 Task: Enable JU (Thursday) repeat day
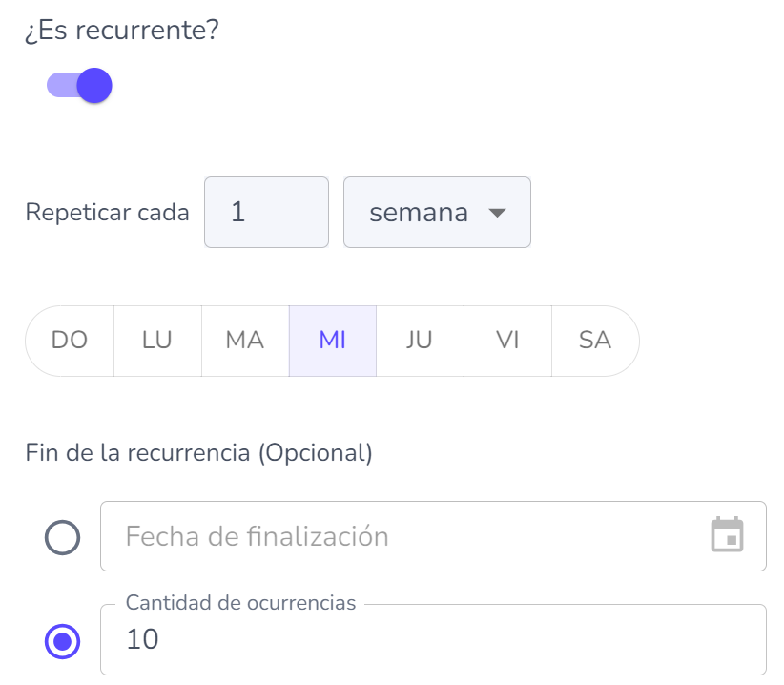click(x=420, y=341)
